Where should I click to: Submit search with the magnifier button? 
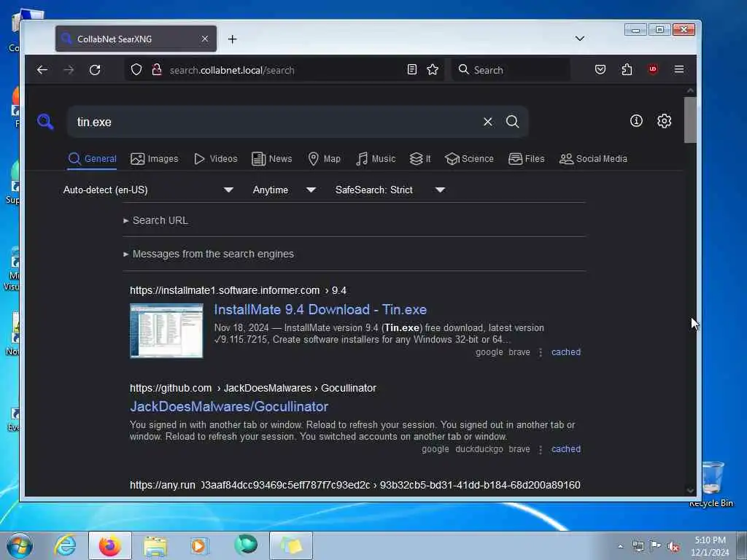(513, 122)
